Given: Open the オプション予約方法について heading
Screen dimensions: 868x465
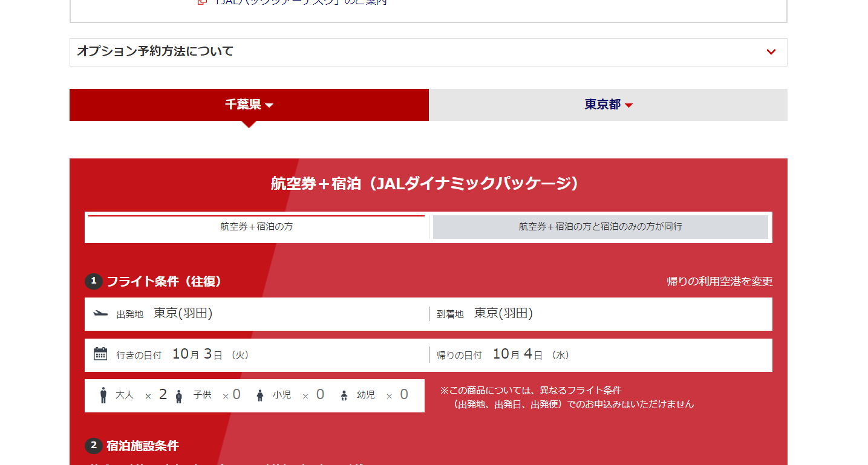Looking at the screenshot, I should click(155, 51).
